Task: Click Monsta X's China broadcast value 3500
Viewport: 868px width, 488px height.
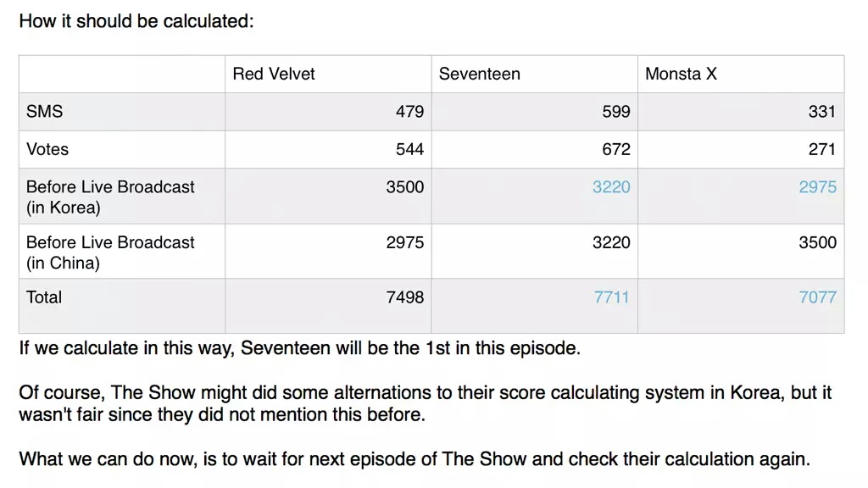Action: [x=818, y=242]
